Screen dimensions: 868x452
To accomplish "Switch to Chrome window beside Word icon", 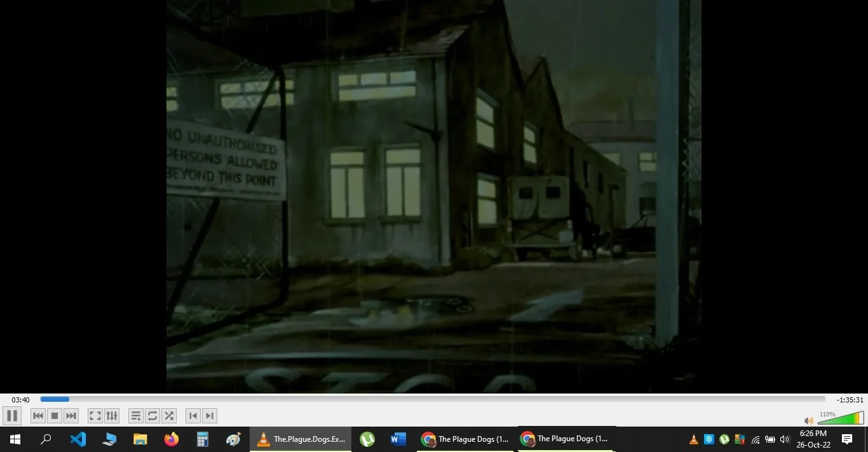I will pos(465,439).
